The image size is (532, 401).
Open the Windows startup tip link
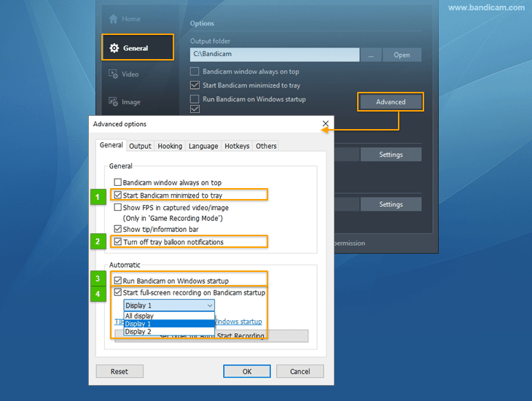(238, 322)
